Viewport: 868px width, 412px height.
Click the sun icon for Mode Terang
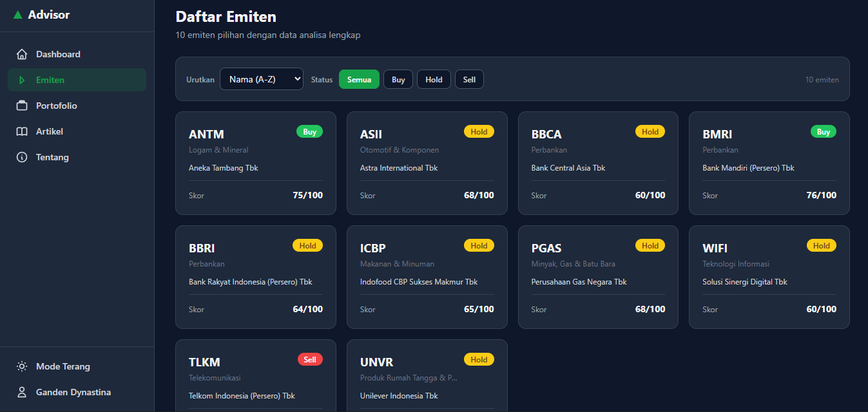pos(22,366)
